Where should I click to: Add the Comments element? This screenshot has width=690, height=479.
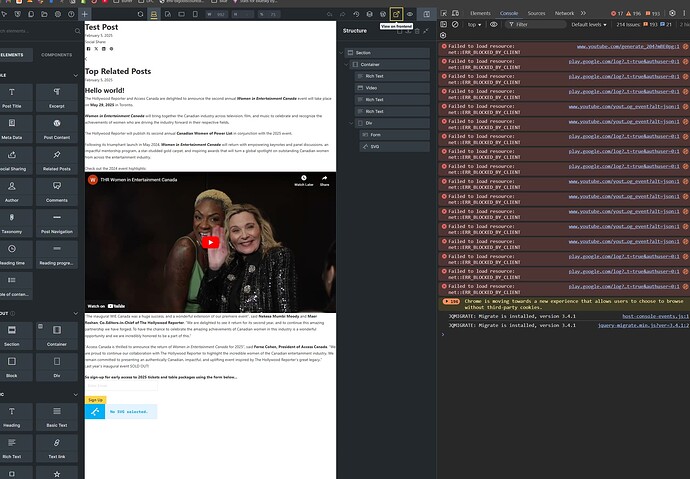tap(57, 192)
